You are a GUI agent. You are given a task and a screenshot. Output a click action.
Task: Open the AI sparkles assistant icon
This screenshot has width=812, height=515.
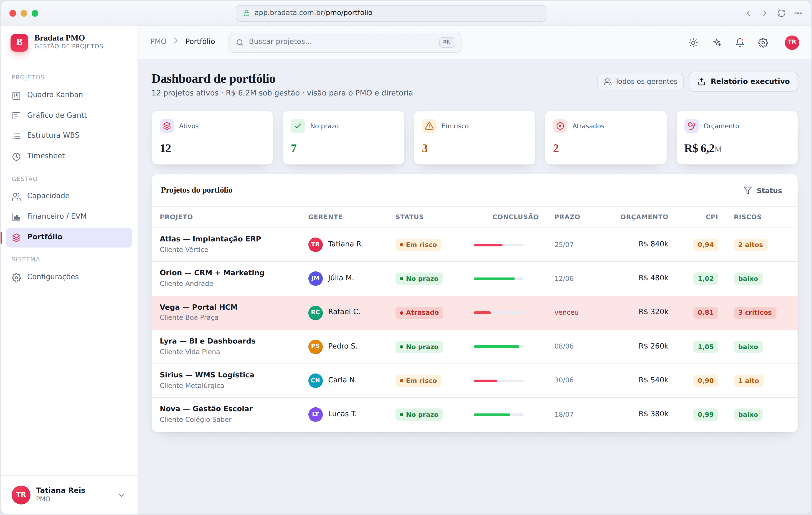point(717,42)
